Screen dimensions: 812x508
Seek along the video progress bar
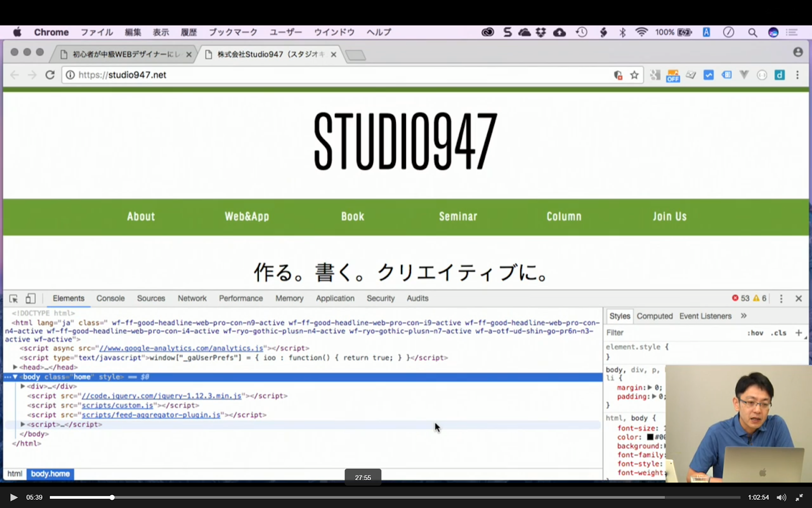[x=395, y=497]
